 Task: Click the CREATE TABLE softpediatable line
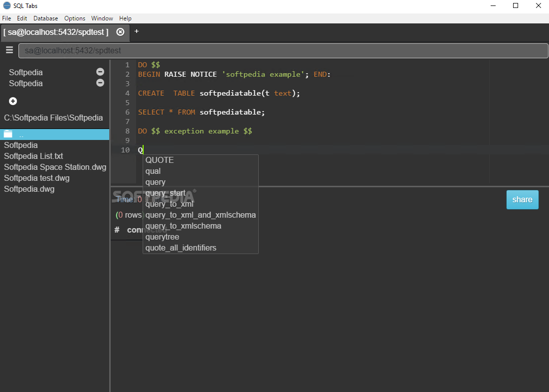[219, 93]
